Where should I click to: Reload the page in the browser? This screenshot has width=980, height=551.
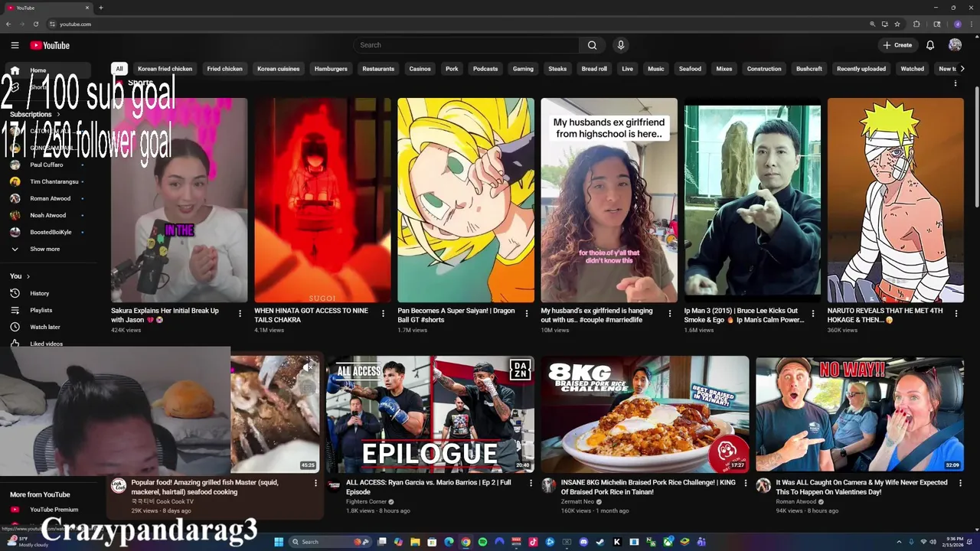[35, 24]
